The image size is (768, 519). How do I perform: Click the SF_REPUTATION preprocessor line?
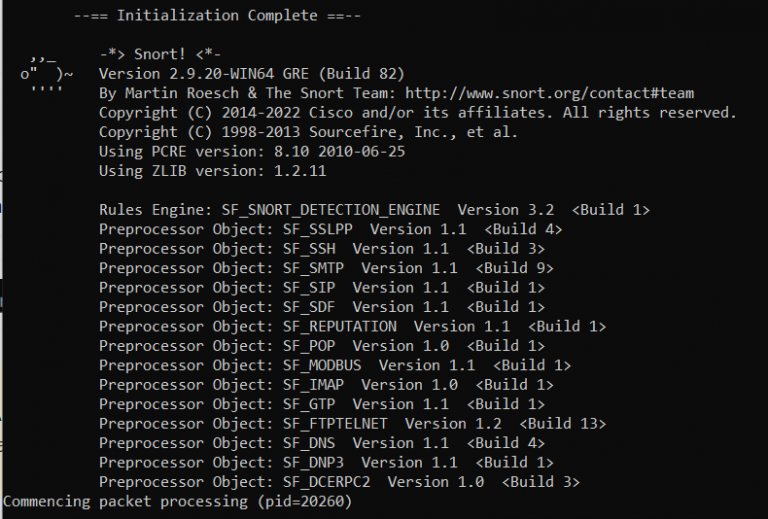point(352,326)
